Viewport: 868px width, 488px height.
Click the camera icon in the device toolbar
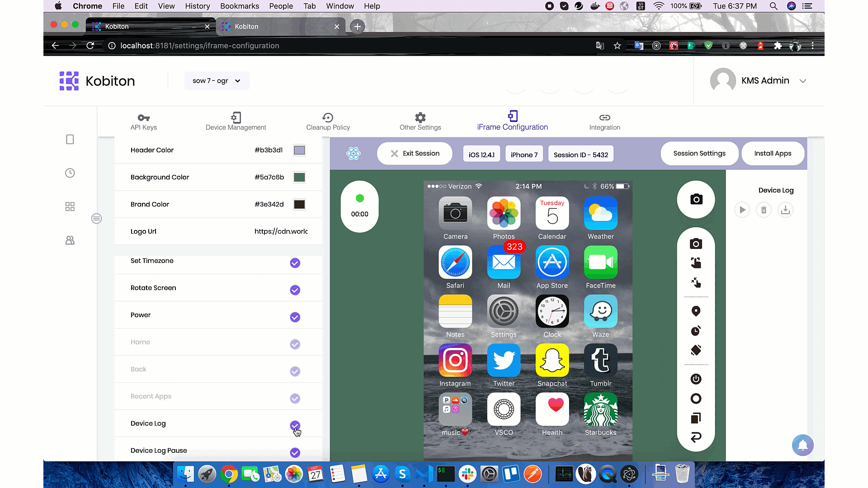point(696,244)
